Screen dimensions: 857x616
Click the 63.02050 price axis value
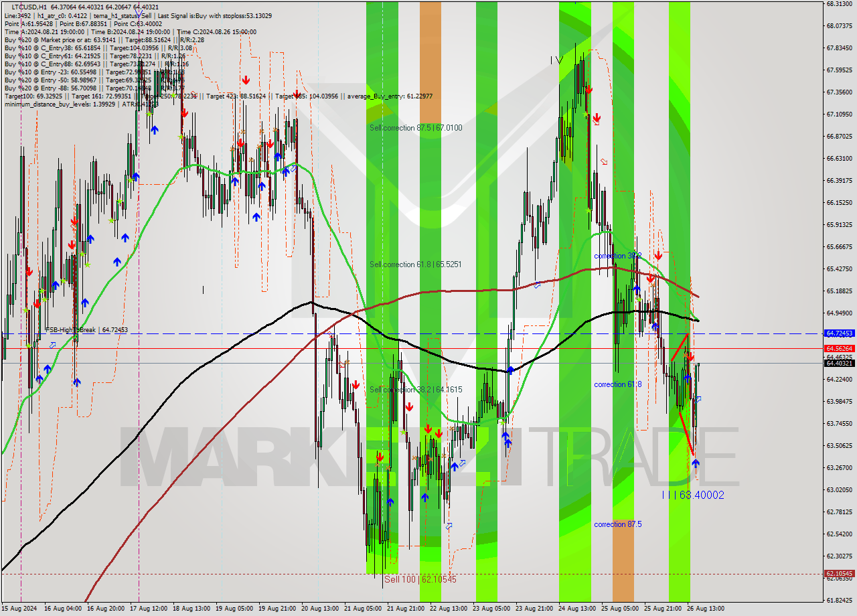[840, 489]
